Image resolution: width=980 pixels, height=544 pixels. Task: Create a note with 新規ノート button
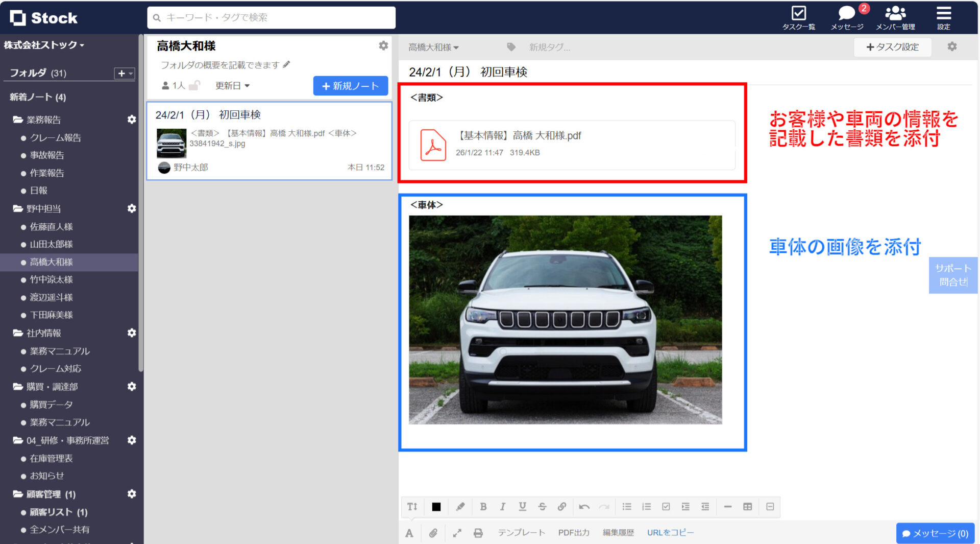[350, 85]
